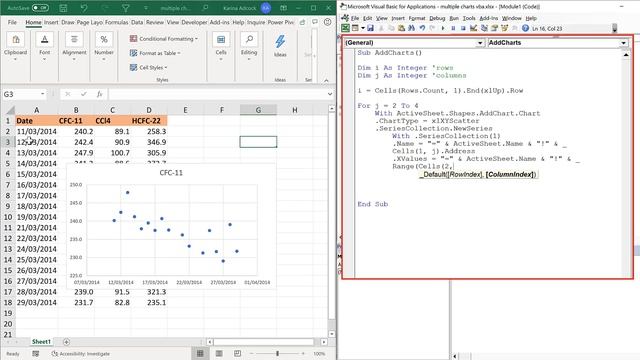
Task: Open the File tab in Excel
Action: [12, 22]
